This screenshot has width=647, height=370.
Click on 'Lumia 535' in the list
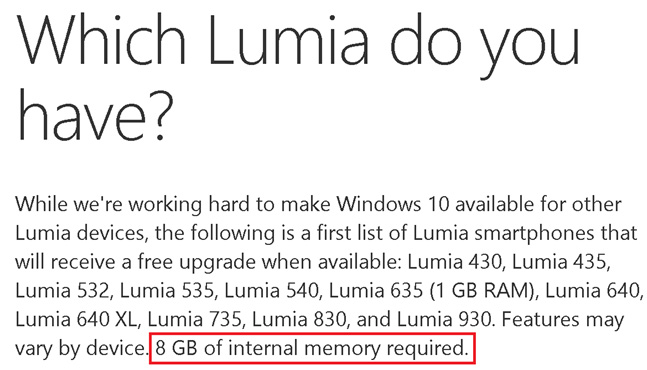pos(167,291)
